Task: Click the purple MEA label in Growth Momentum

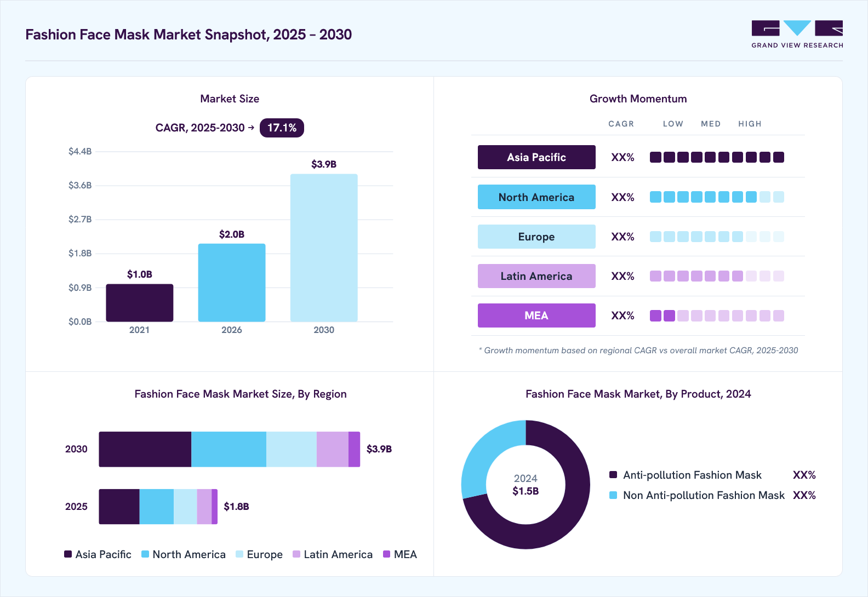Action: pos(536,315)
